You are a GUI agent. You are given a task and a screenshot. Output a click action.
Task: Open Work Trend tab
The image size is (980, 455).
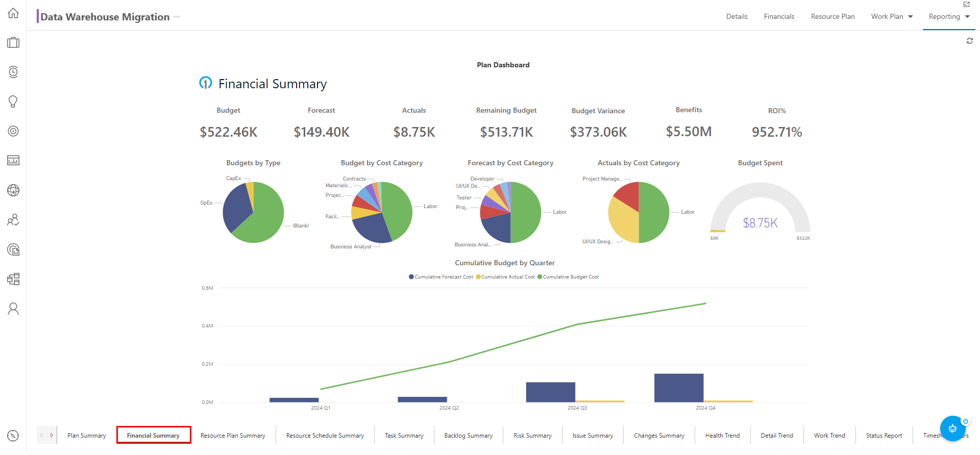click(x=829, y=435)
